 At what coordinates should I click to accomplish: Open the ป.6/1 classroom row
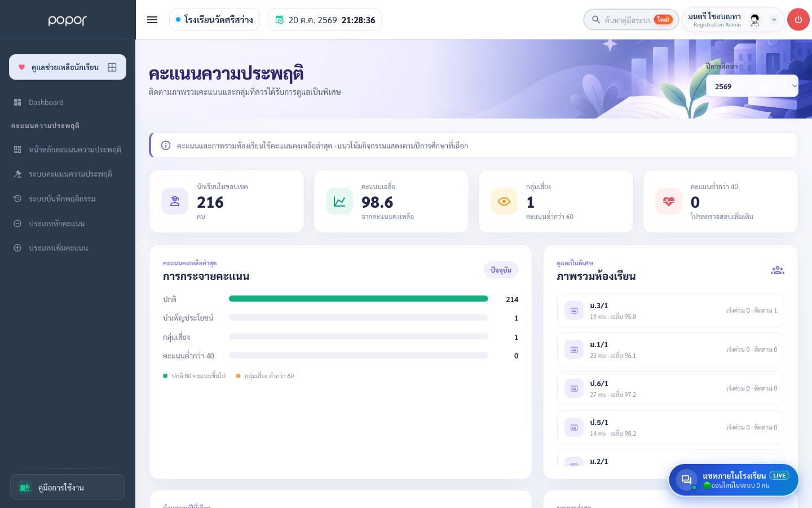click(x=670, y=388)
